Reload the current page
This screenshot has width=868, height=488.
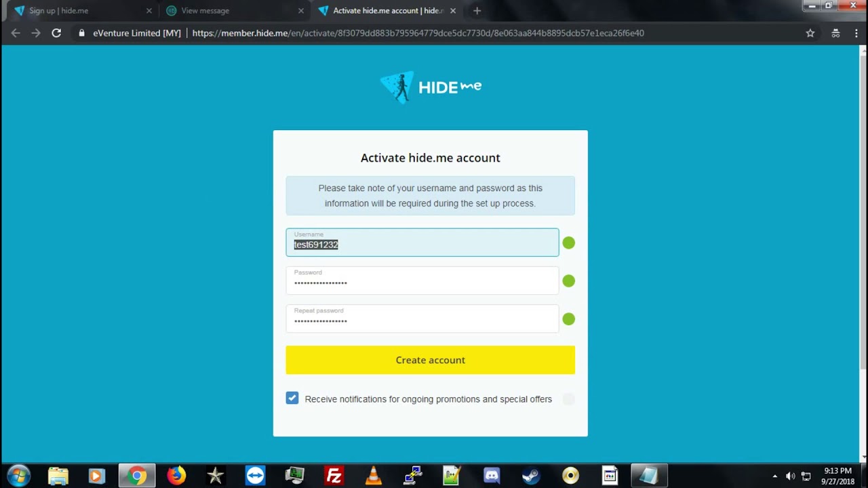(56, 33)
